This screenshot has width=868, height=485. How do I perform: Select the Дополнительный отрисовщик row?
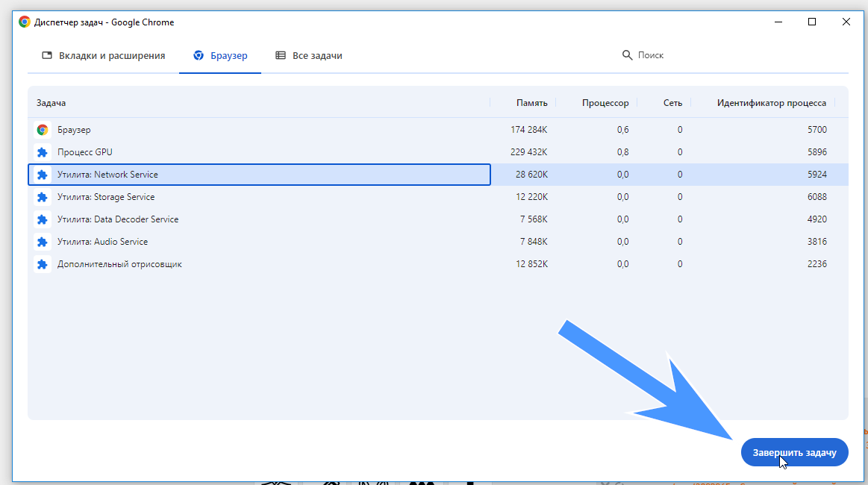pos(438,264)
